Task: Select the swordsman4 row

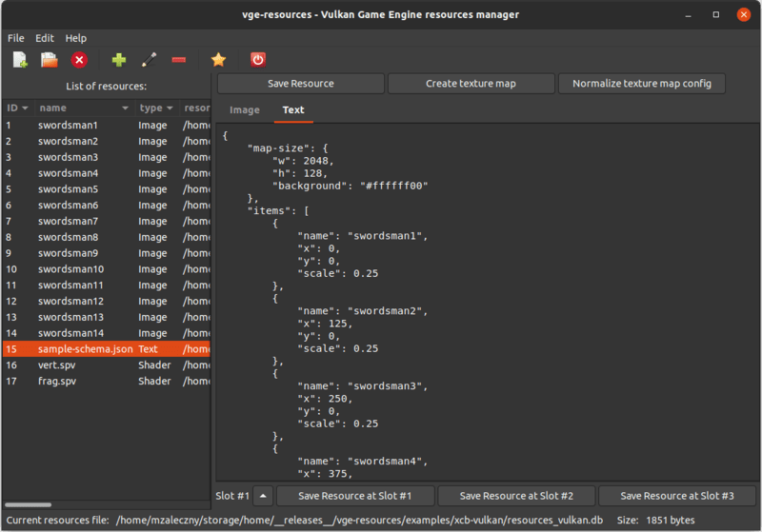Action: coord(107,173)
